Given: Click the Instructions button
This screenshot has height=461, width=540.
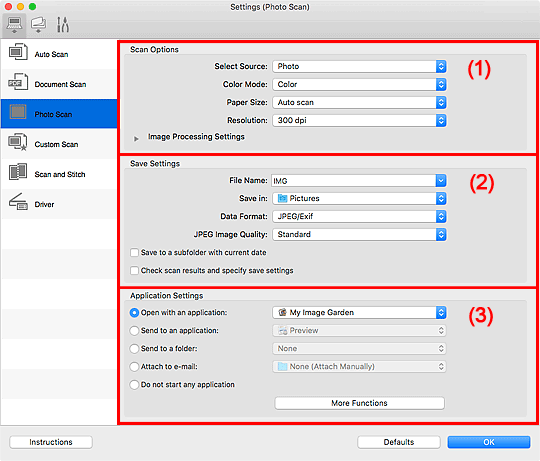Looking at the screenshot, I should tap(51, 442).
